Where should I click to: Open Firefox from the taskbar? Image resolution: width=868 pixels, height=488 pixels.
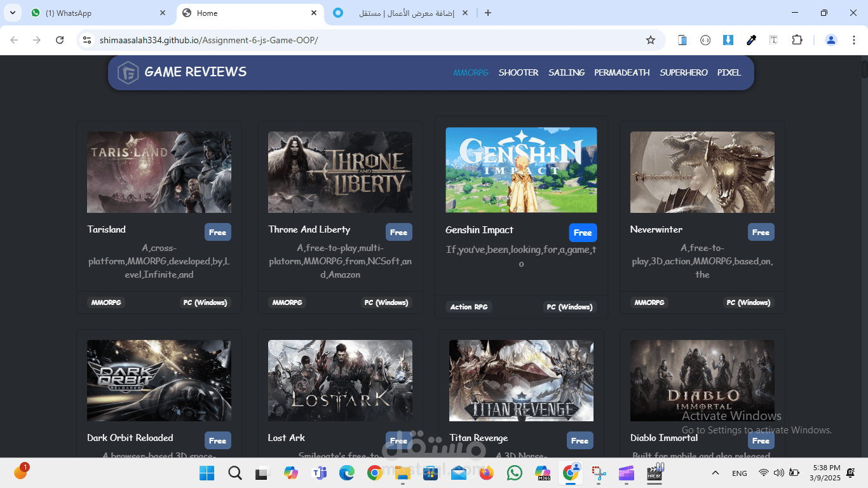pyautogui.click(x=487, y=473)
